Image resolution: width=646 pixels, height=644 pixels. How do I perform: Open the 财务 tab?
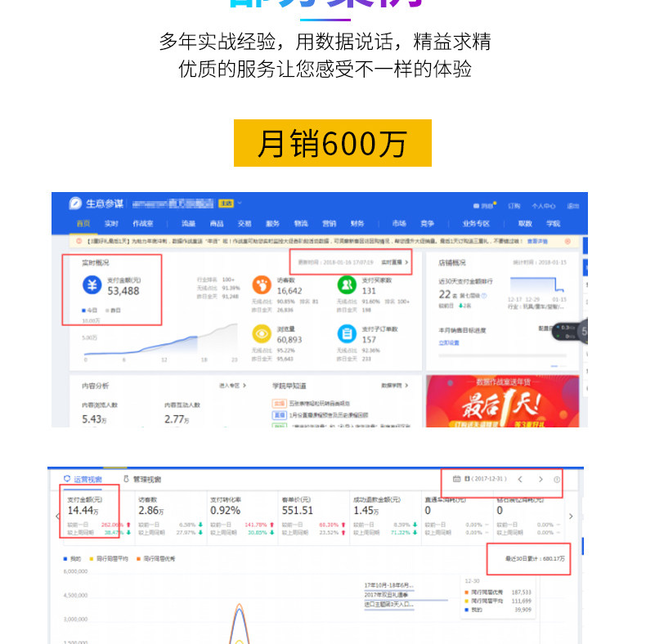(357, 223)
